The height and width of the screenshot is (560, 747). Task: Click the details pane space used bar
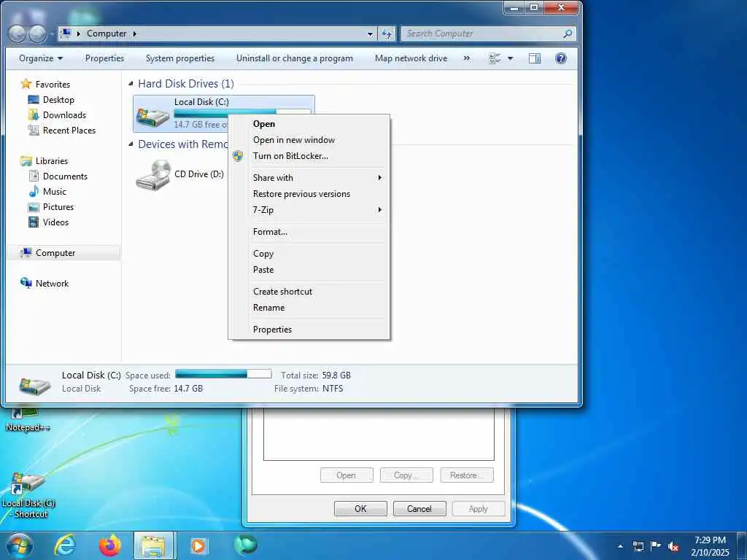(223, 374)
